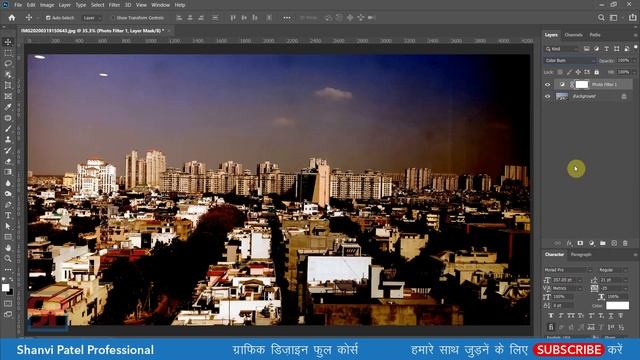Select the Lasso tool

tap(8, 64)
